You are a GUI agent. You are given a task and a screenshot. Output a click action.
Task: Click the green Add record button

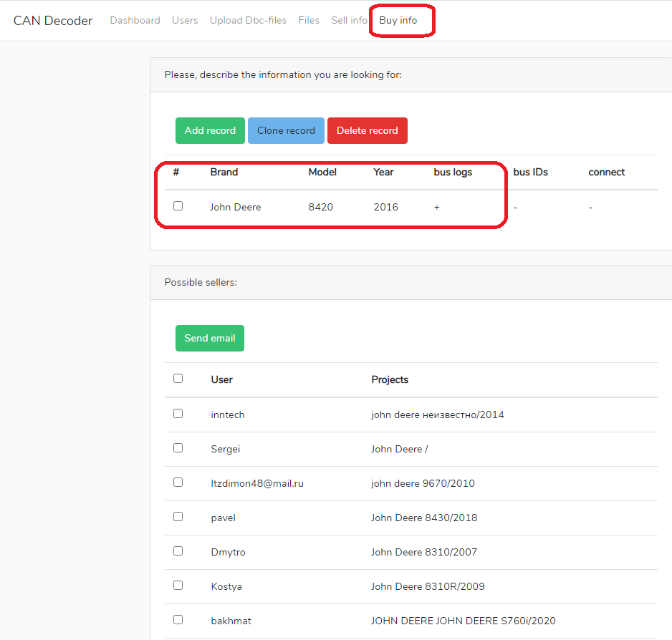(x=210, y=131)
